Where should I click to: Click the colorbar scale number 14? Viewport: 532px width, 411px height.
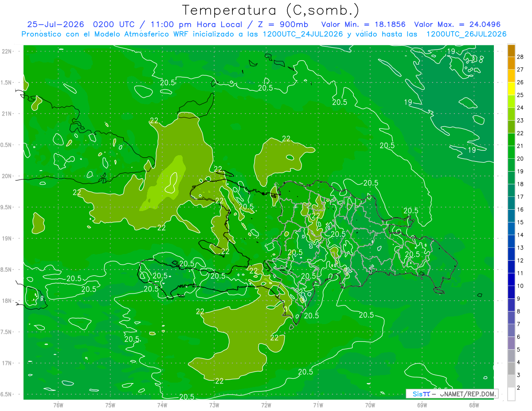click(520, 235)
